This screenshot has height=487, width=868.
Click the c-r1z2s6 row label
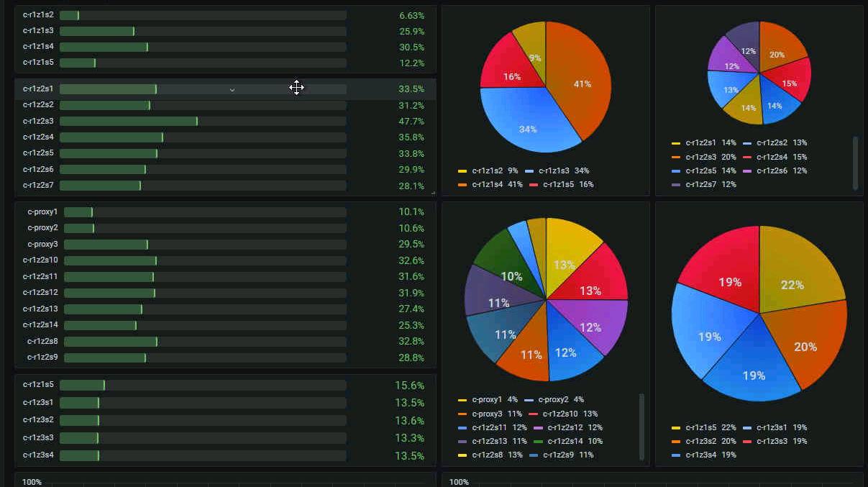[38, 170]
